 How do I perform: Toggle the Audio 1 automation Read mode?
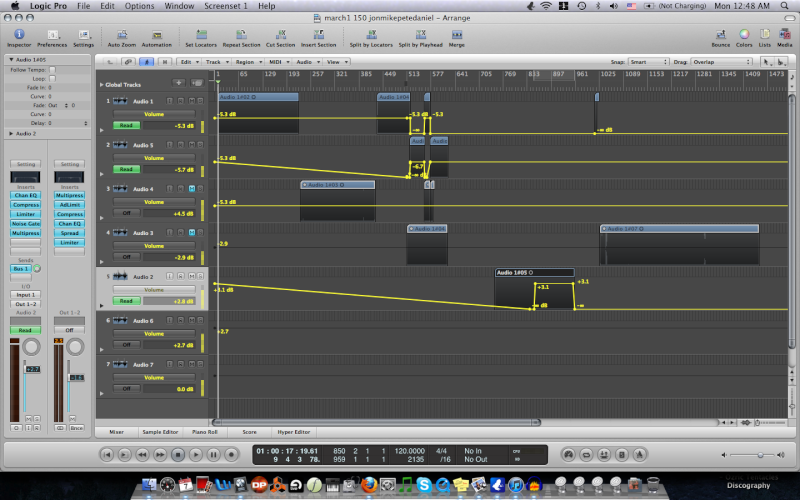click(127, 126)
